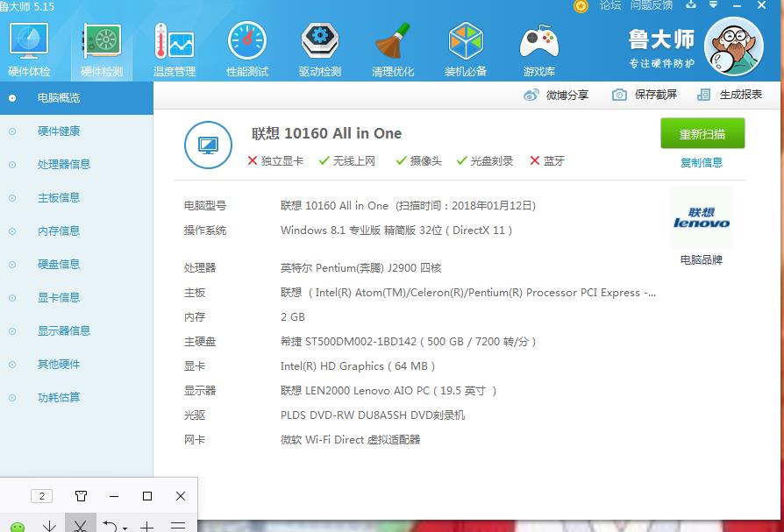Click the computer monitor circle icon

tap(208, 145)
